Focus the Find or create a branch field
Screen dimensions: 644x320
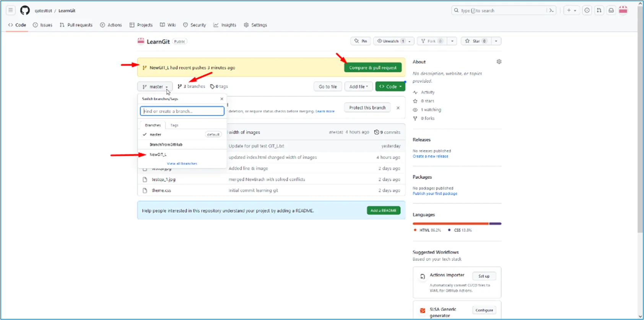pyautogui.click(x=182, y=111)
